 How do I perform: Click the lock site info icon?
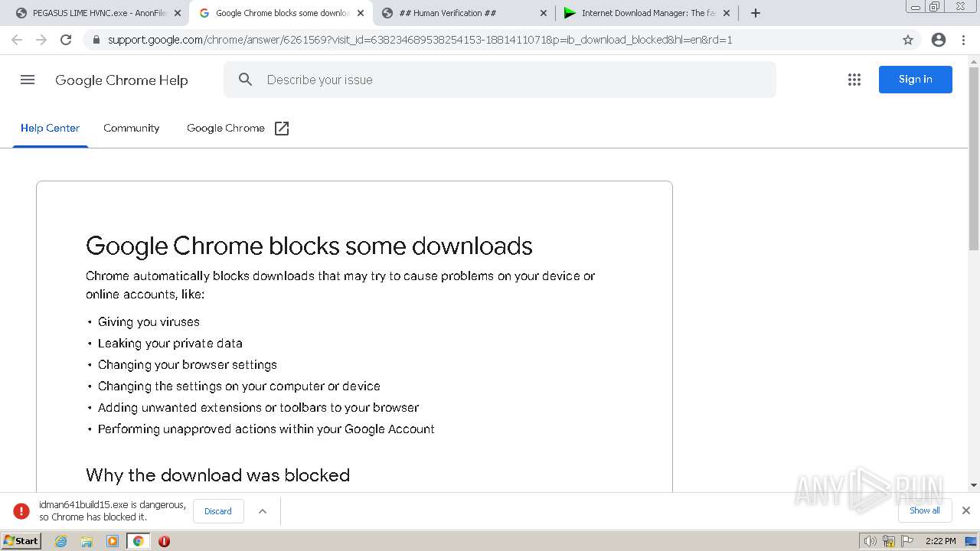click(96, 40)
